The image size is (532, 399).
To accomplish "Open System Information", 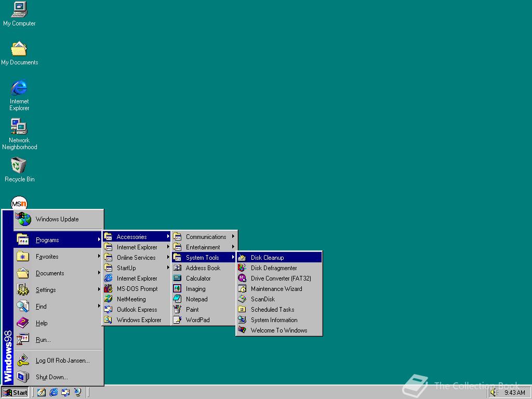I will pos(279,320).
